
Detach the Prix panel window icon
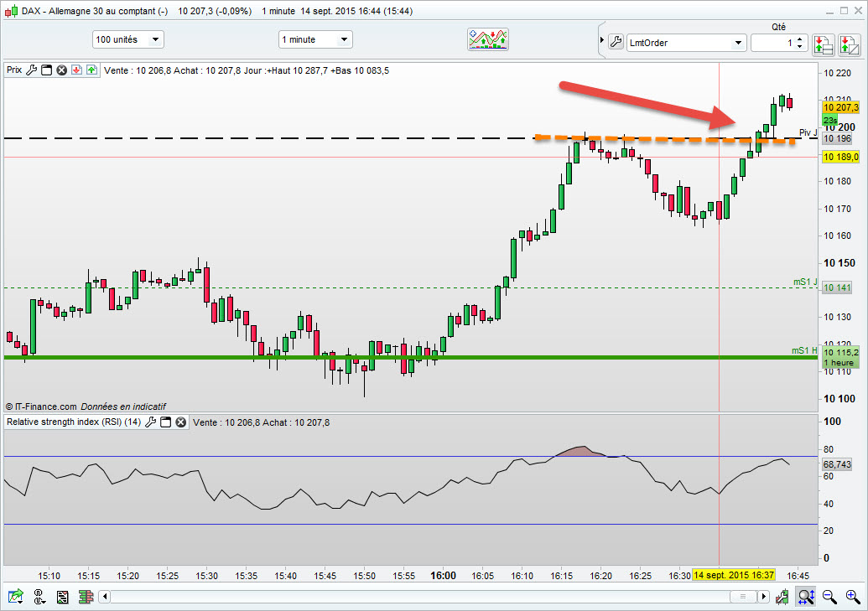click(x=47, y=70)
